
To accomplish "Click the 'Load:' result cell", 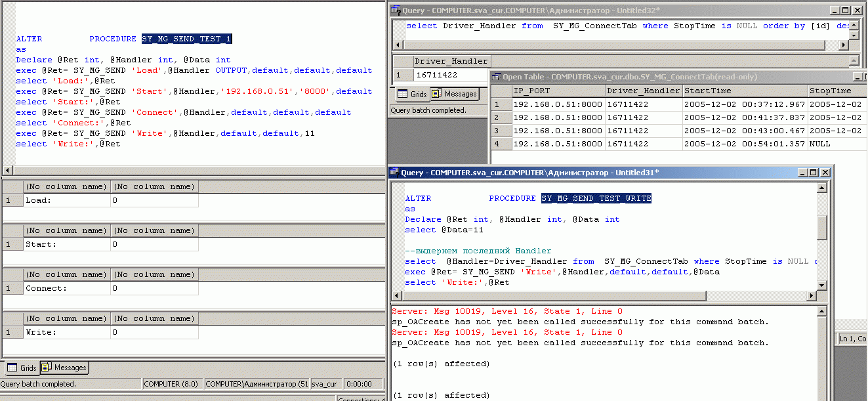I will (67, 200).
